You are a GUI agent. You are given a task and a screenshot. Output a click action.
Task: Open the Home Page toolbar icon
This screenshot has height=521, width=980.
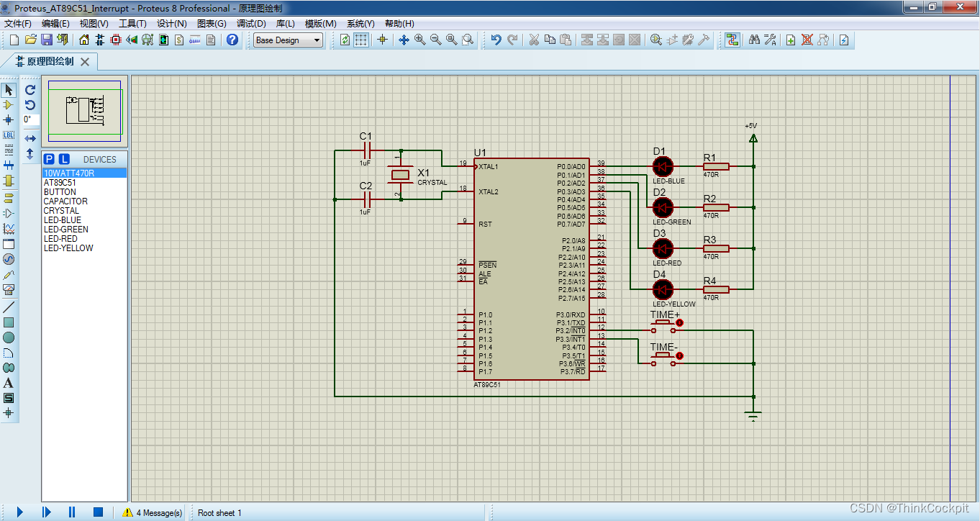pos(84,40)
